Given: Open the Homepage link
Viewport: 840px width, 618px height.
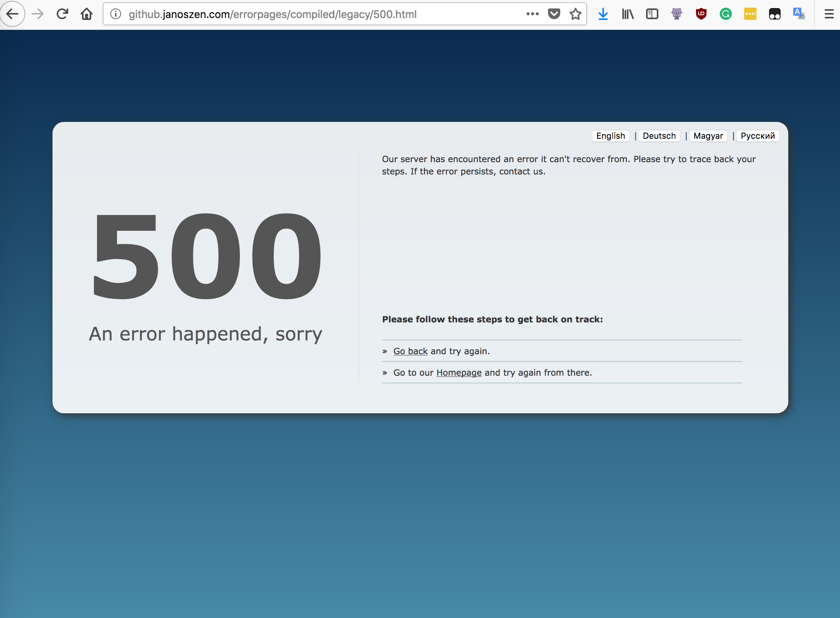Looking at the screenshot, I should (459, 373).
